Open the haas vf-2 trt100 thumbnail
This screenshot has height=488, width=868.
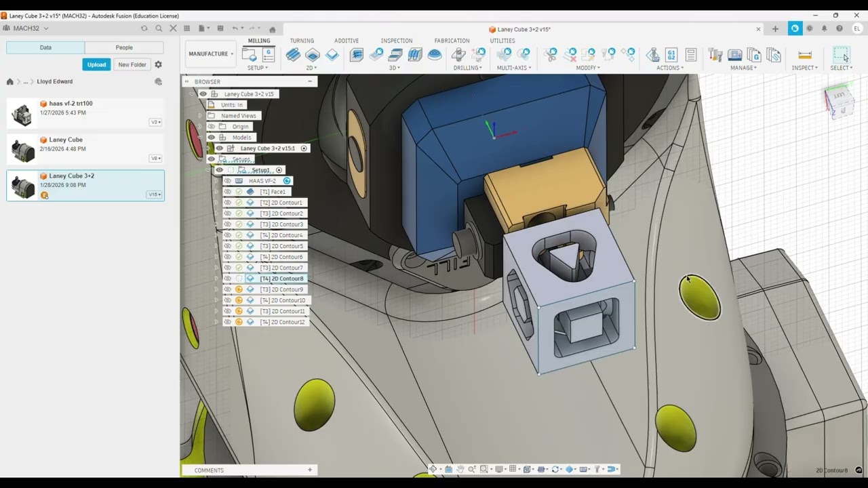coord(22,114)
